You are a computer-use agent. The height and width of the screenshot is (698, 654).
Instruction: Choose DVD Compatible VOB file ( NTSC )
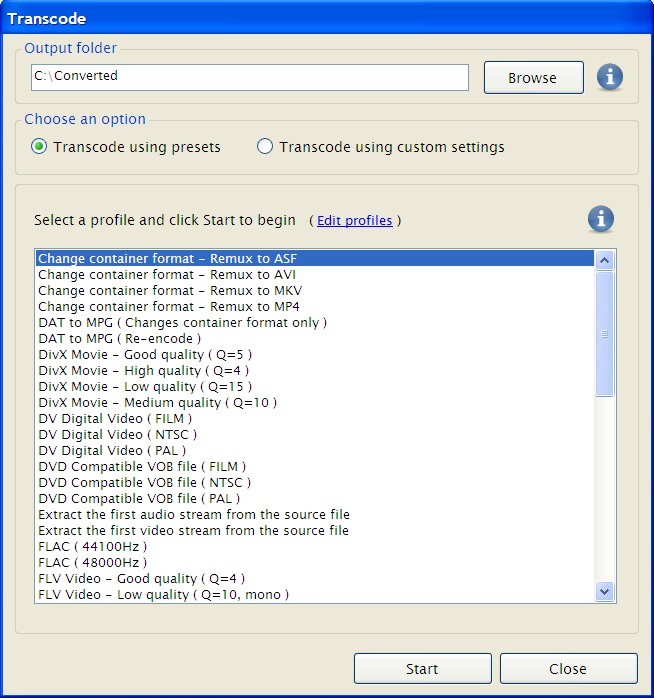tap(143, 483)
